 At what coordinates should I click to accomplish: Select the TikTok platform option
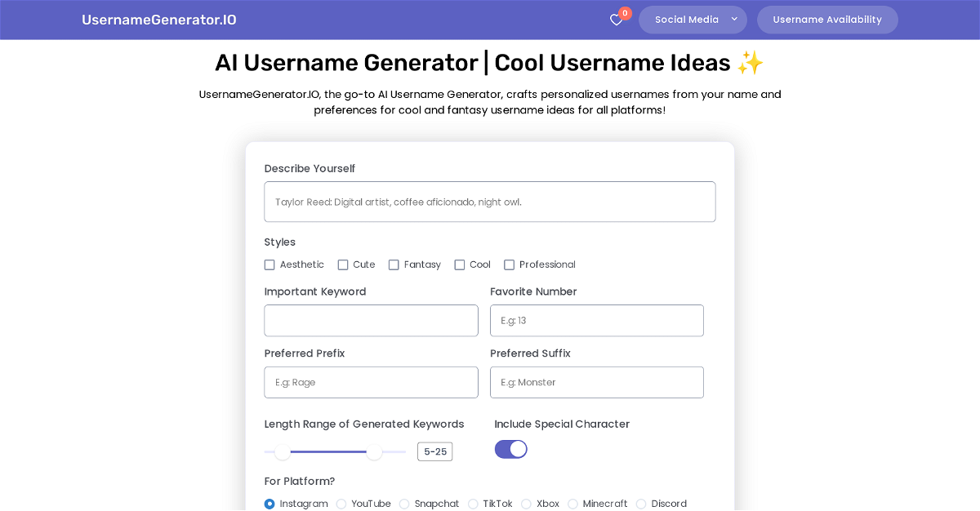(473, 504)
